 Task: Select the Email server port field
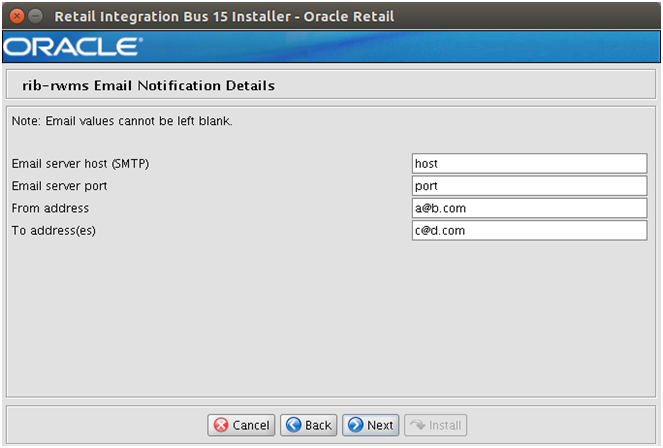coord(529,186)
